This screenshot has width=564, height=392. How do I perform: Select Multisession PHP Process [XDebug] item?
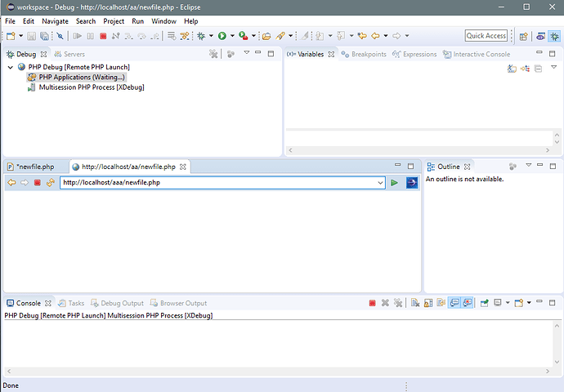[91, 87]
